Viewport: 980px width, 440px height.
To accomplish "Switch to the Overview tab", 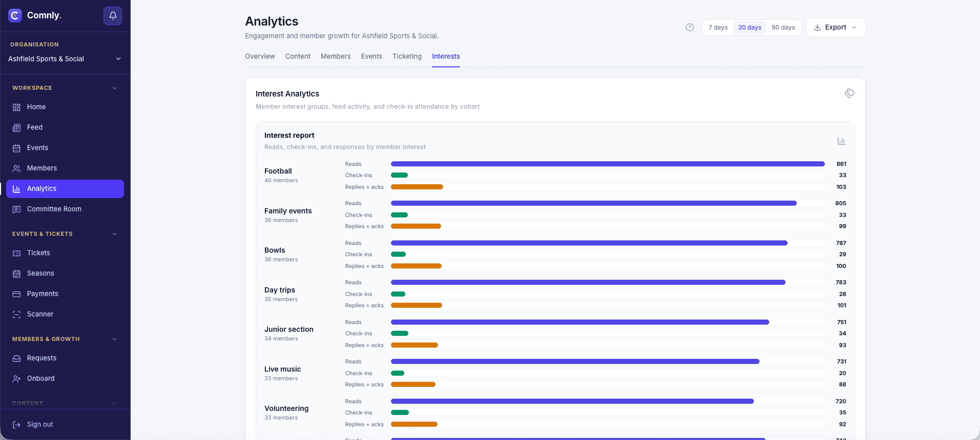I will (x=260, y=56).
